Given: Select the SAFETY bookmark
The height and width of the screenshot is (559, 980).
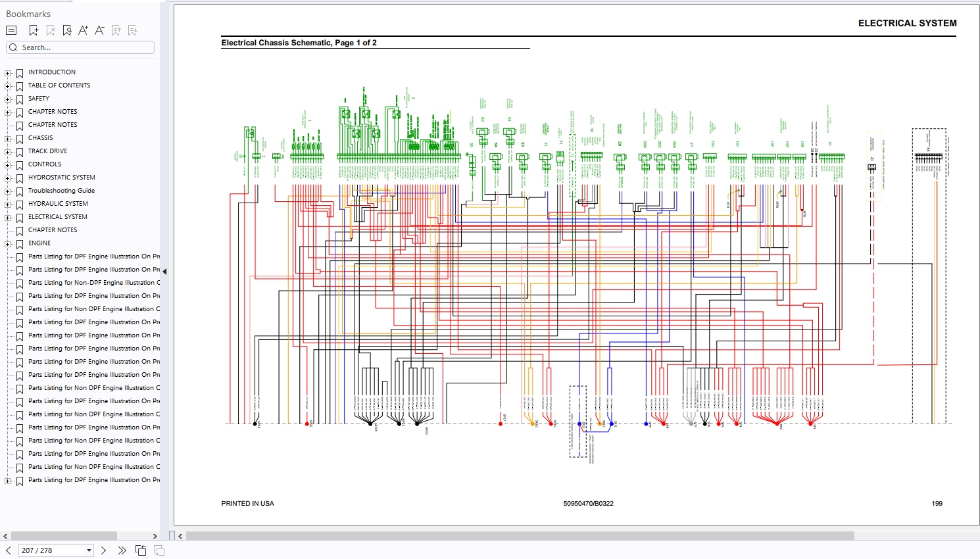Looking at the screenshot, I should pos(38,99).
